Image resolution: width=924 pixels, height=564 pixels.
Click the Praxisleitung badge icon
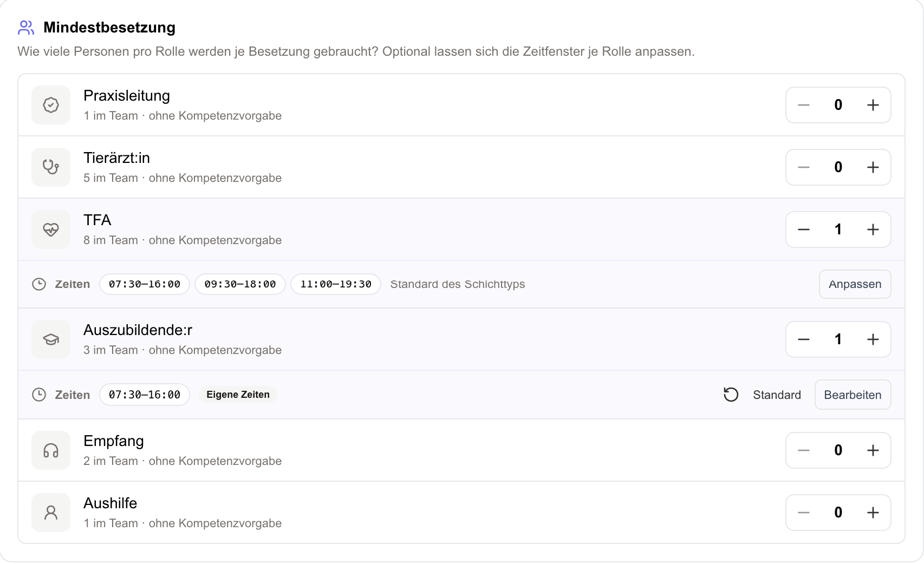(51, 105)
